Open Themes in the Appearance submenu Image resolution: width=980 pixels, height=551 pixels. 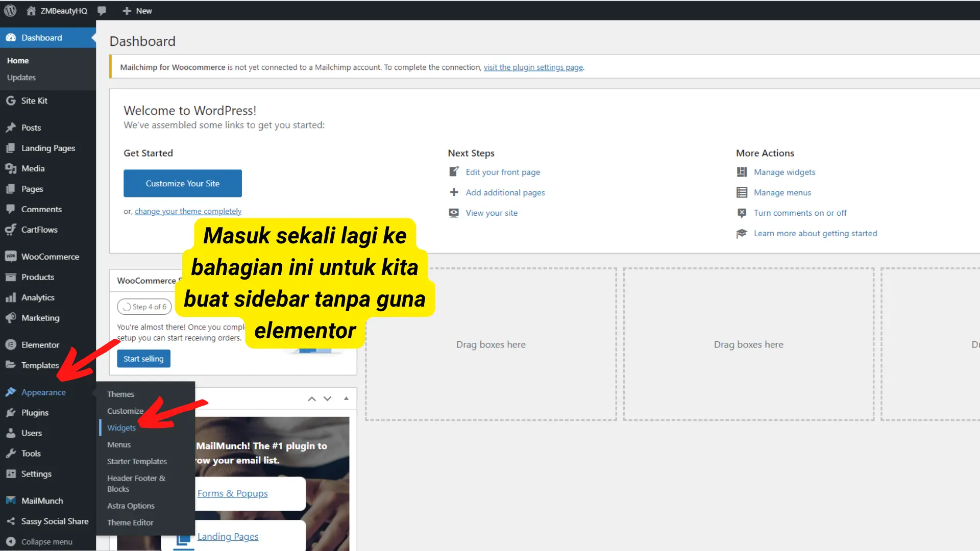click(120, 394)
